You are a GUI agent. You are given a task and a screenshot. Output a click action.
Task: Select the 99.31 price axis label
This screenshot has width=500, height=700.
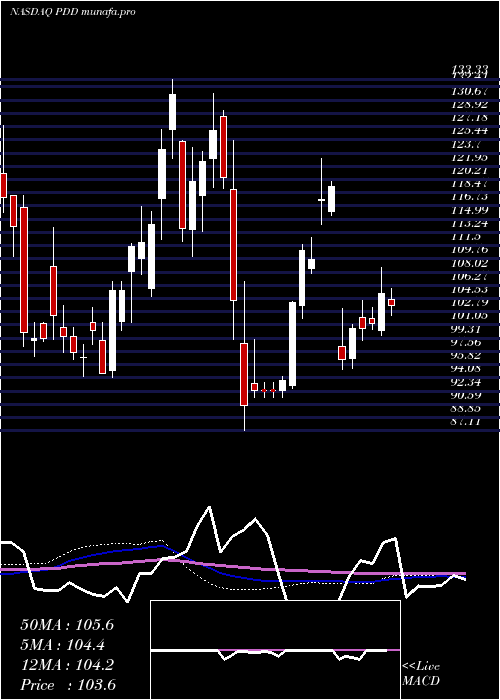[467, 329]
